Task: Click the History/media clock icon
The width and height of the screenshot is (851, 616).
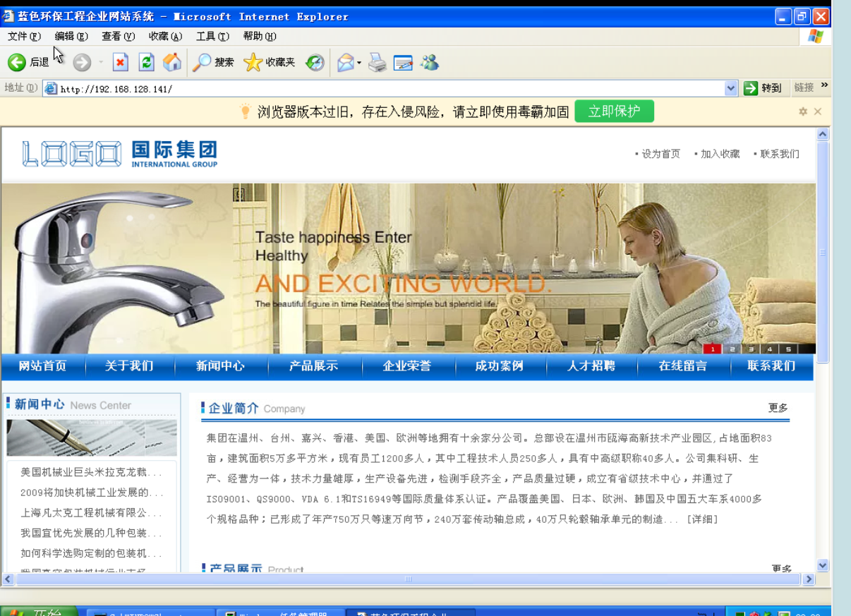Action: click(x=315, y=63)
